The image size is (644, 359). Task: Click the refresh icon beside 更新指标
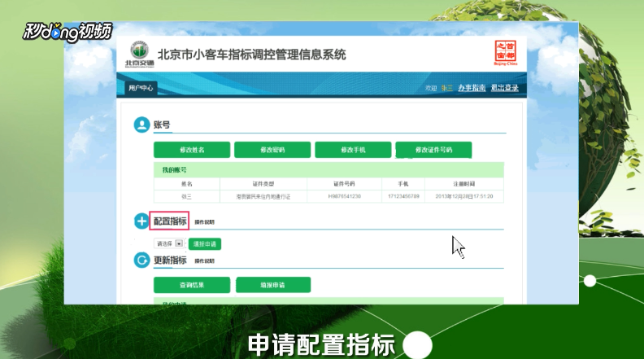point(141,260)
